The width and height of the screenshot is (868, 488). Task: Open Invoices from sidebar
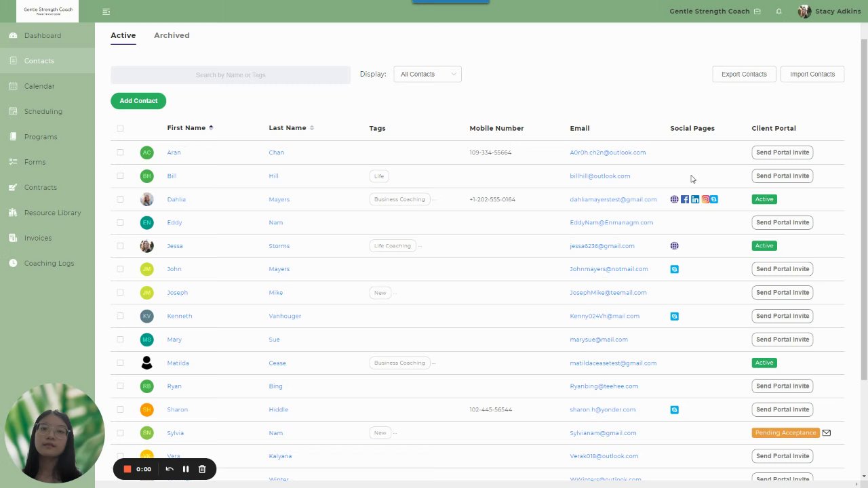click(x=38, y=238)
